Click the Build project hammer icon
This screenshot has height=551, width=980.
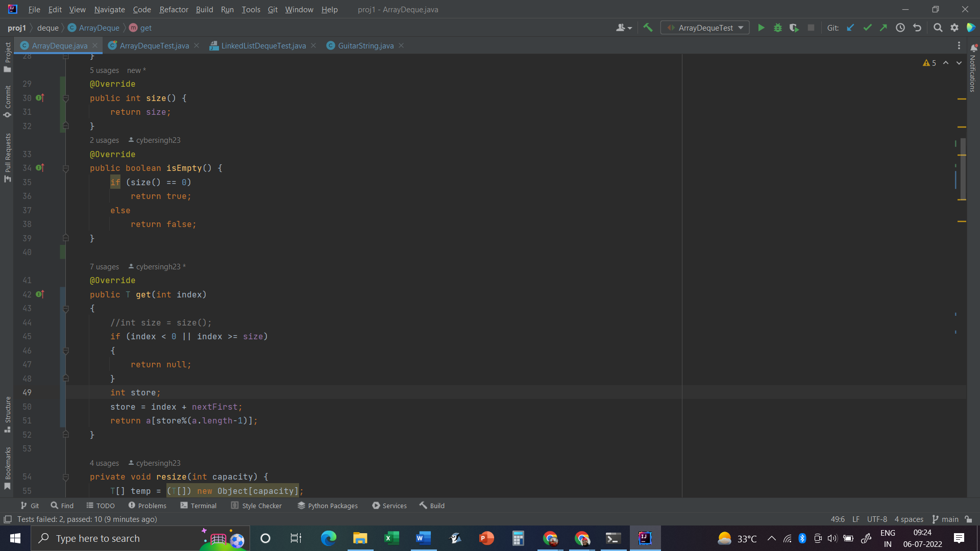[648, 28]
